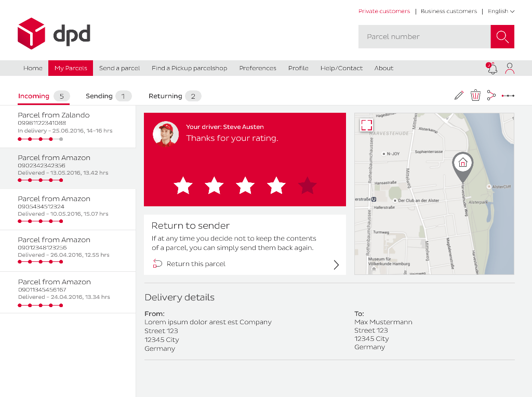Click the Return this parcel link

coord(196,264)
